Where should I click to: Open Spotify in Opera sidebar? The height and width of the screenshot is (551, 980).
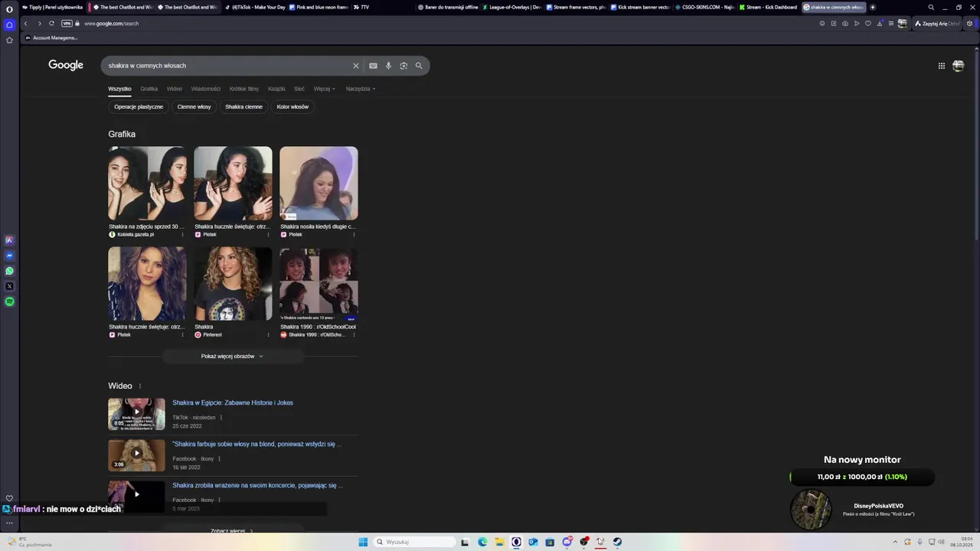tap(9, 302)
